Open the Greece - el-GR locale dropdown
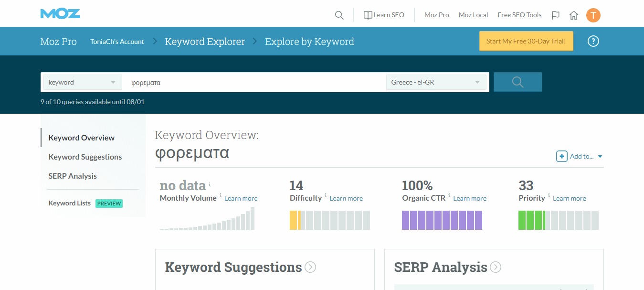The height and width of the screenshot is (290, 644). (x=436, y=82)
